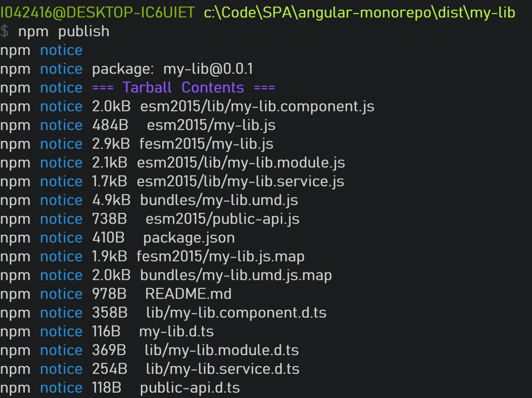Click the package name my-lib@0.0.1
The image size is (532, 398).
point(208,69)
